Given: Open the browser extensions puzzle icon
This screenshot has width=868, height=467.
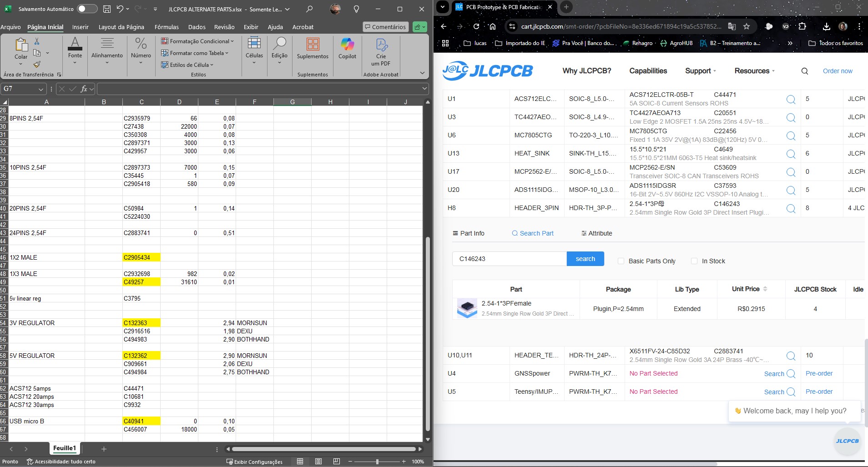Looking at the screenshot, I should 802,26.
